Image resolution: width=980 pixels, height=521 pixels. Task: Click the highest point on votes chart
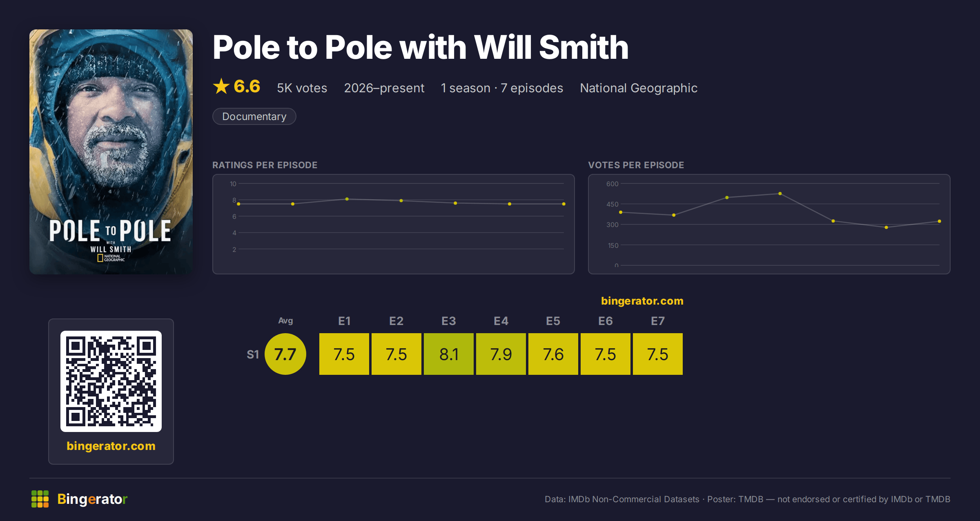pos(780,194)
